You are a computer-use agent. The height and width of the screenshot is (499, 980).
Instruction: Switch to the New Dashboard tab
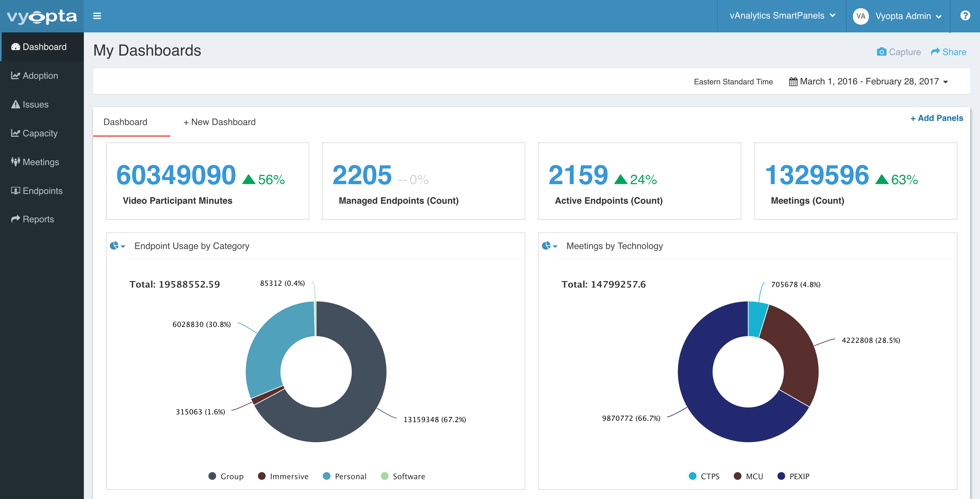219,122
